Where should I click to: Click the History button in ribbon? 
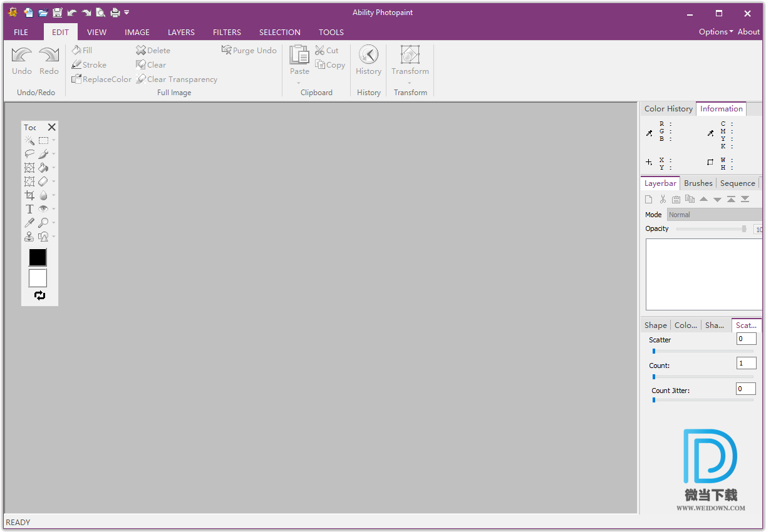point(368,60)
